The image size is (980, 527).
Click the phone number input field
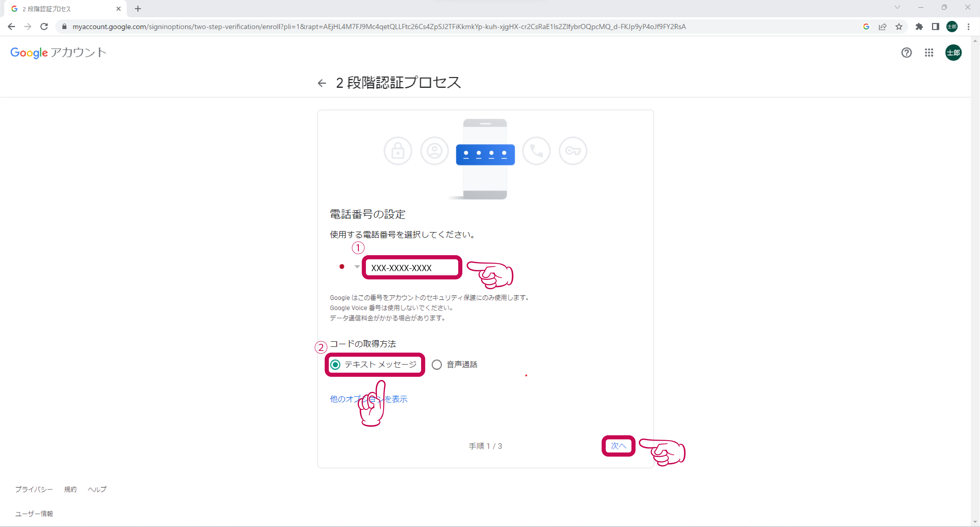pos(412,267)
